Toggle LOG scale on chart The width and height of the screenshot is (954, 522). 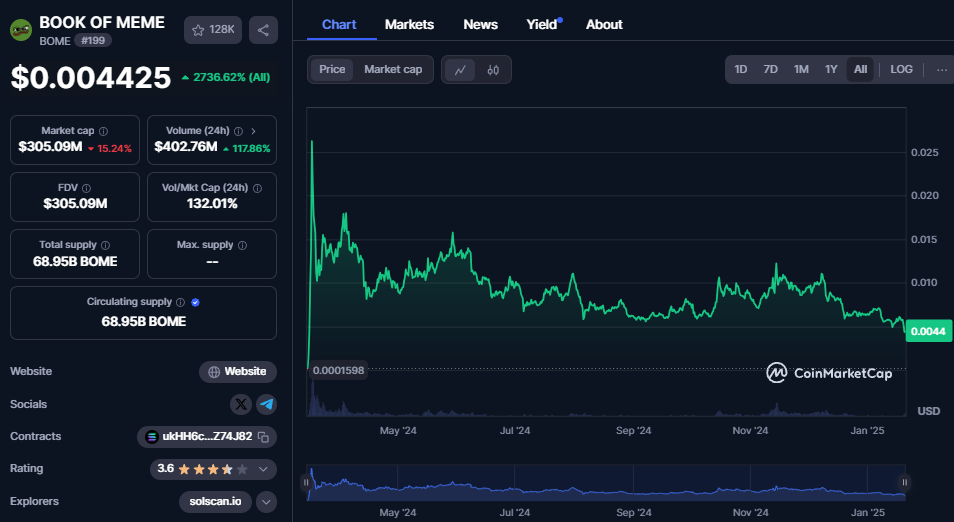click(901, 69)
